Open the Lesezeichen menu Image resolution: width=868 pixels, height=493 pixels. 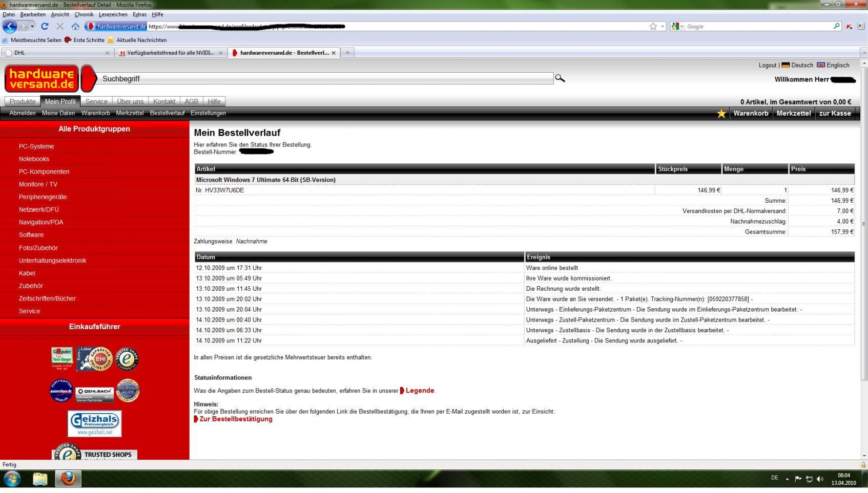click(x=113, y=14)
